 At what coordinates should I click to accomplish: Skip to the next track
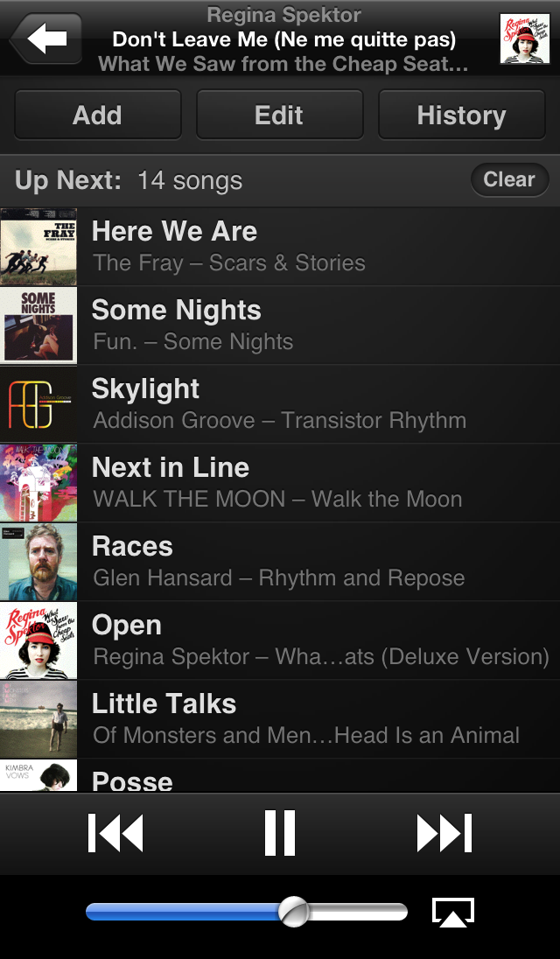pyautogui.click(x=444, y=832)
